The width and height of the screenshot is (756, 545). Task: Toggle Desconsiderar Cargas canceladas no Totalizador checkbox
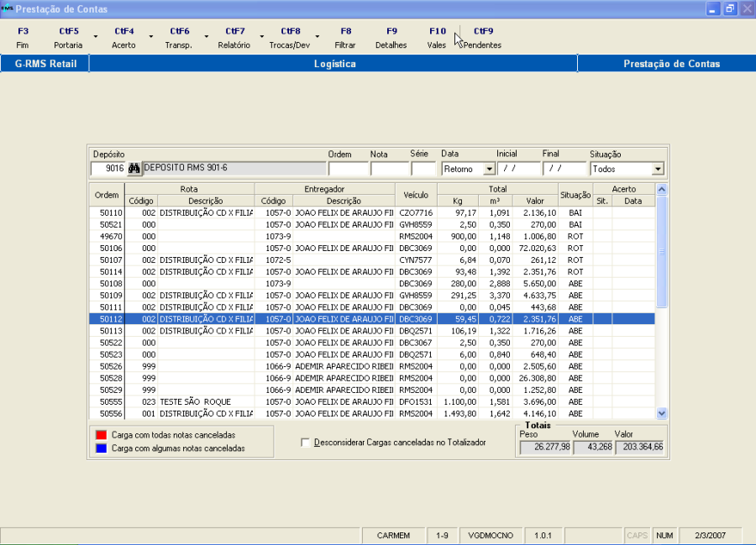click(306, 443)
